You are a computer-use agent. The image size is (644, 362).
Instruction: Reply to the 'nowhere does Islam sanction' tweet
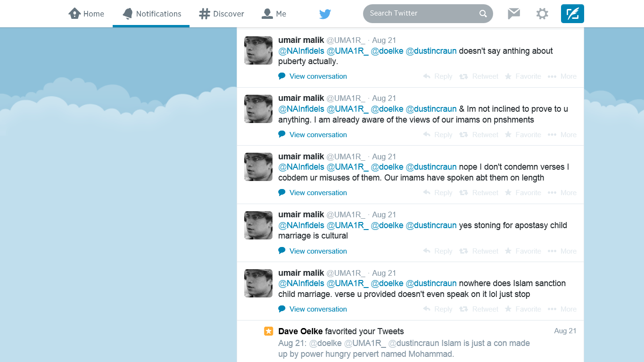pyautogui.click(x=438, y=309)
